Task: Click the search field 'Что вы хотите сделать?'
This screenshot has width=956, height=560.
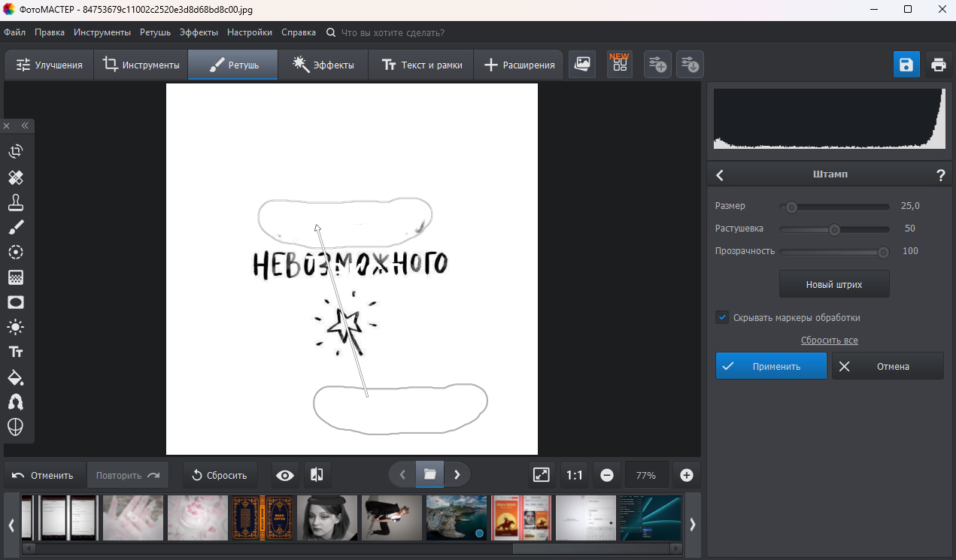Action: tap(393, 33)
